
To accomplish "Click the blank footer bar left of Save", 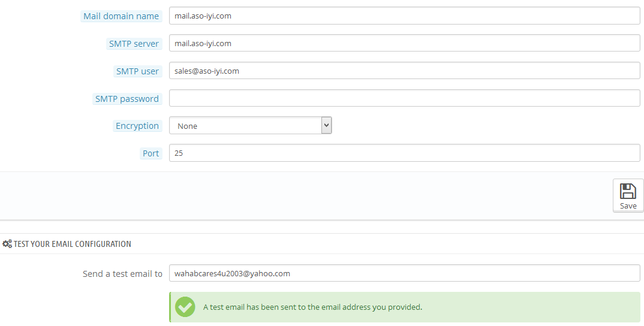I will [x=300, y=196].
